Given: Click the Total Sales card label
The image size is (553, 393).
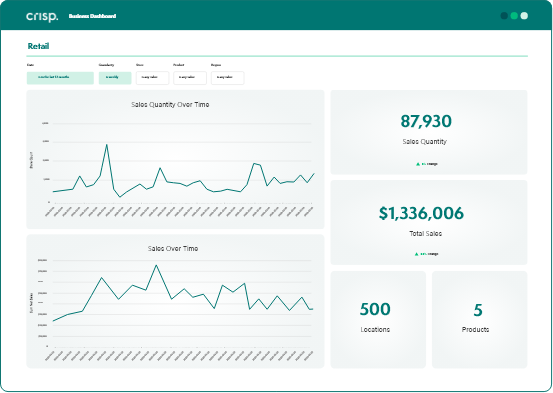Looking at the screenshot, I should [x=425, y=234].
